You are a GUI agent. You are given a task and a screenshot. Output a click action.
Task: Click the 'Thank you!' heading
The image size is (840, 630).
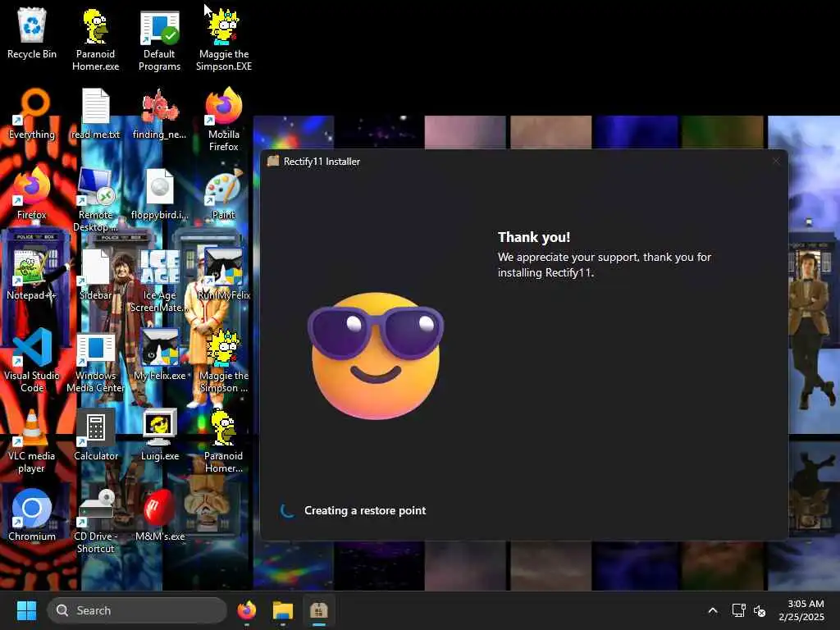point(533,237)
